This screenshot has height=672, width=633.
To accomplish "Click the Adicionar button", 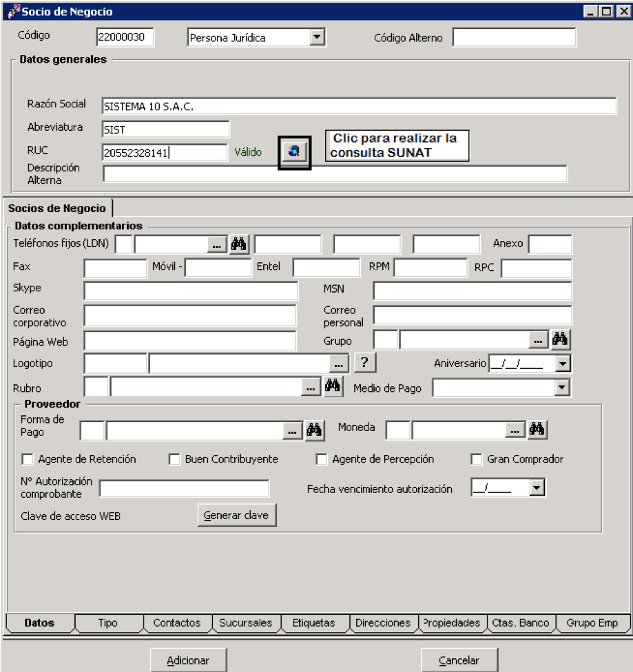I will click(x=188, y=660).
